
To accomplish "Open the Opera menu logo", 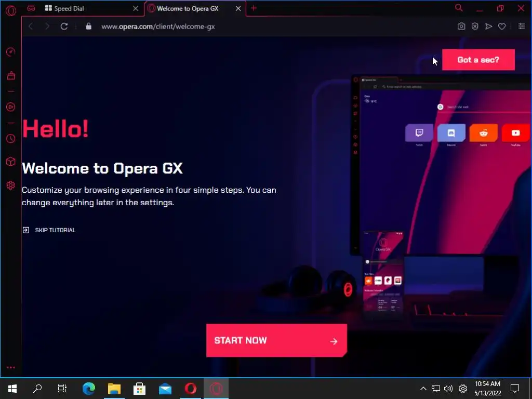I will tap(11, 10).
